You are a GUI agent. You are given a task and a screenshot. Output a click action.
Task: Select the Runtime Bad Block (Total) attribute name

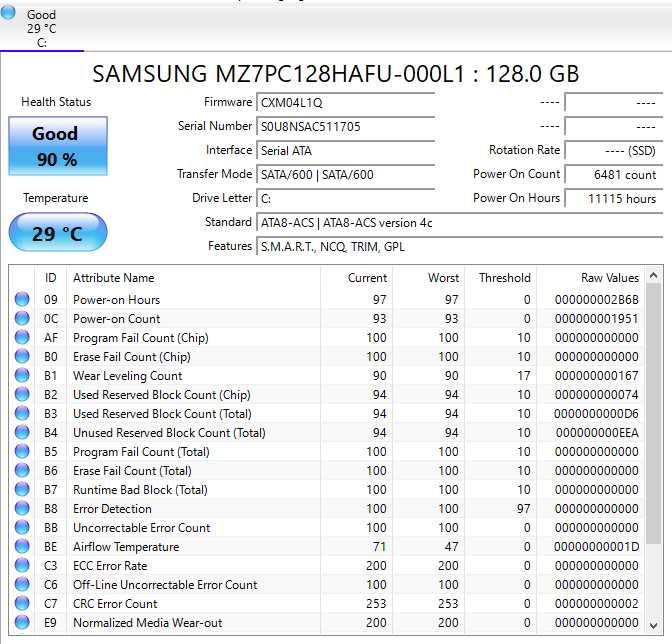[140, 490]
